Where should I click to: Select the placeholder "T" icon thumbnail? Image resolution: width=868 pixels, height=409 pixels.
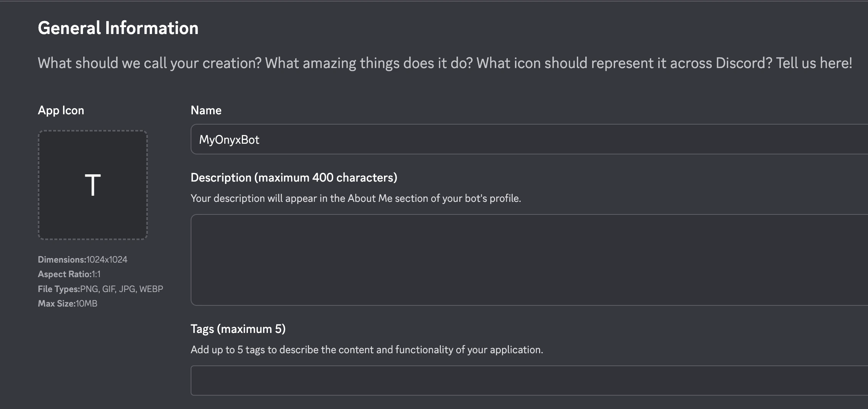click(x=92, y=185)
